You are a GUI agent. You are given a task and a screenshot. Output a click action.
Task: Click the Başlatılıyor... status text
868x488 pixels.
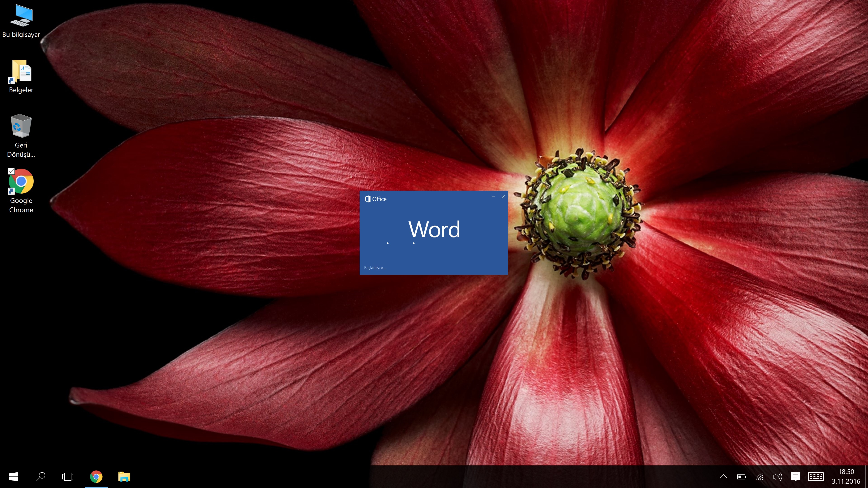(x=375, y=268)
